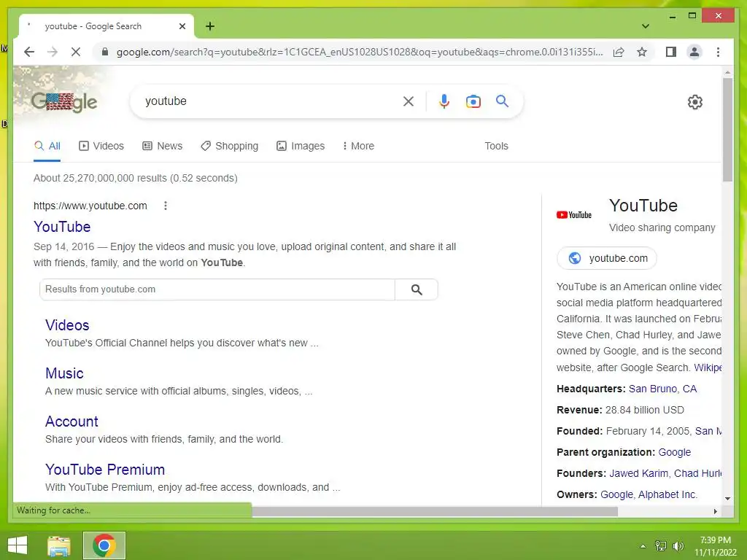Open options for youtube.com result

point(166,206)
